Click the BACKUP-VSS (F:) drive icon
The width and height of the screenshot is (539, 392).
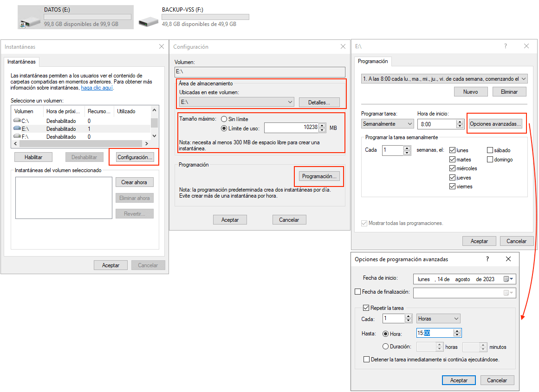(x=149, y=20)
